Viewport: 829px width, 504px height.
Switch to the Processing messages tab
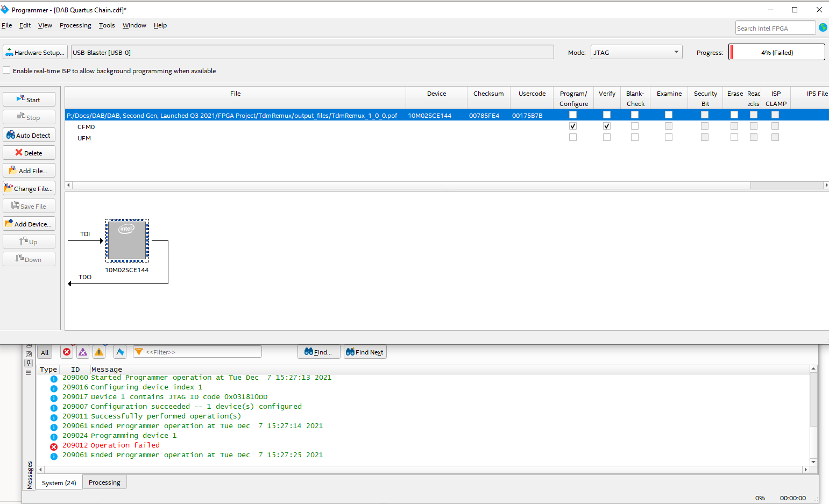pos(105,482)
